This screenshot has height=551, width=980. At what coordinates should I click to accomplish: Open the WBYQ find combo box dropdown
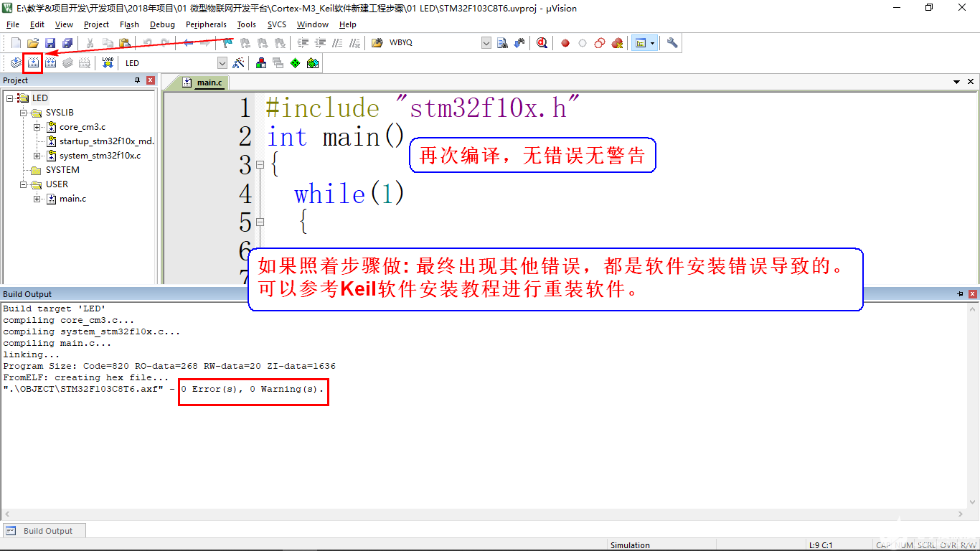[x=486, y=43]
